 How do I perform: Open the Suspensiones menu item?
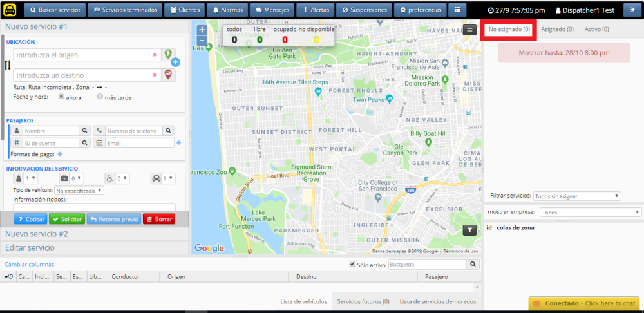[x=365, y=10]
